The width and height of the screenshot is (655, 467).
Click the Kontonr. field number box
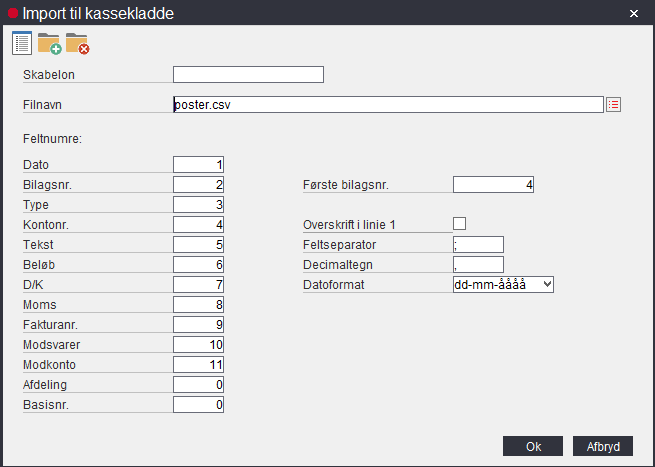tap(198, 225)
